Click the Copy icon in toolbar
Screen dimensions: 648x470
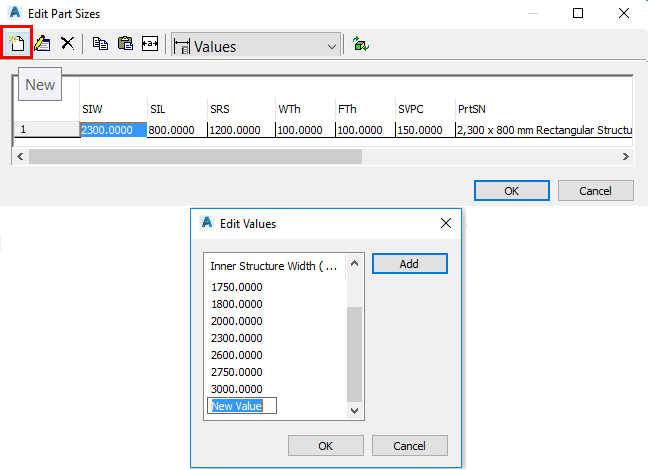click(100, 43)
